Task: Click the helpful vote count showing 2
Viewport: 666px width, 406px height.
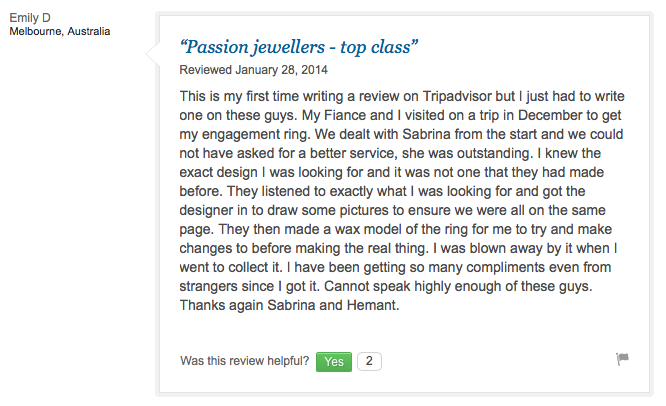Action: click(x=369, y=361)
